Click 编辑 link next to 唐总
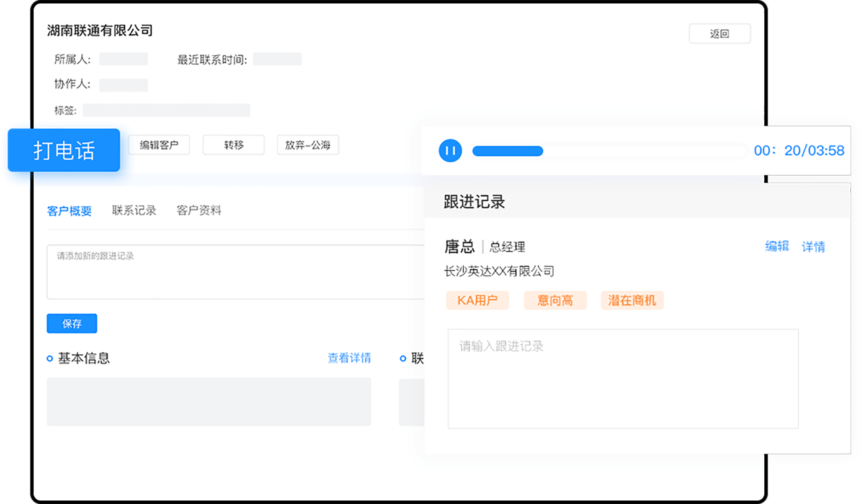 776,246
